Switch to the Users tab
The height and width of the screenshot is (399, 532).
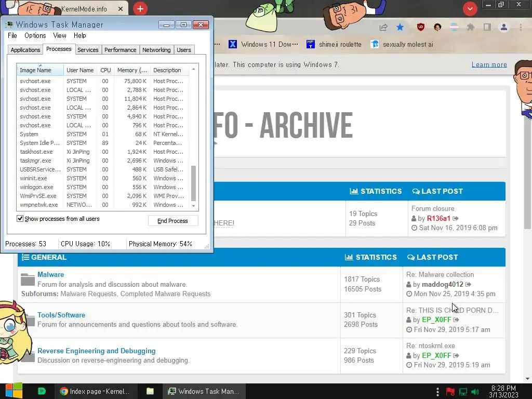pyautogui.click(x=183, y=50)
